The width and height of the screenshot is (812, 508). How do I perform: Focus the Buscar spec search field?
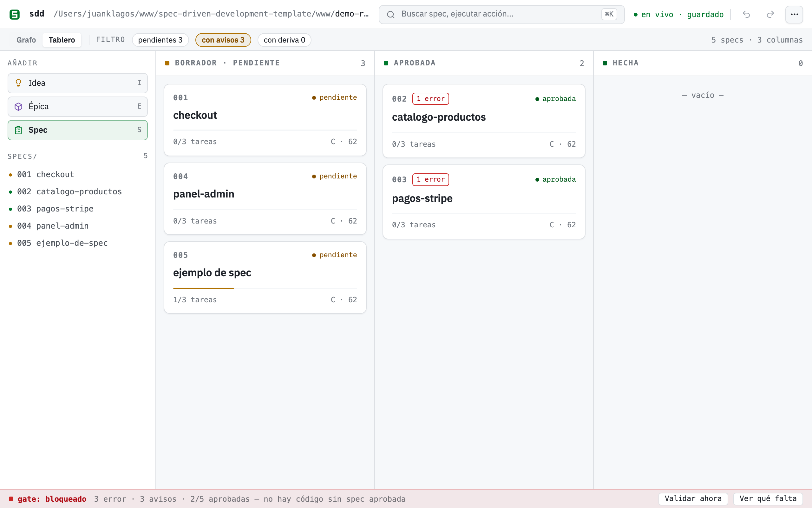pyautogui.click(x=501, y=15)
